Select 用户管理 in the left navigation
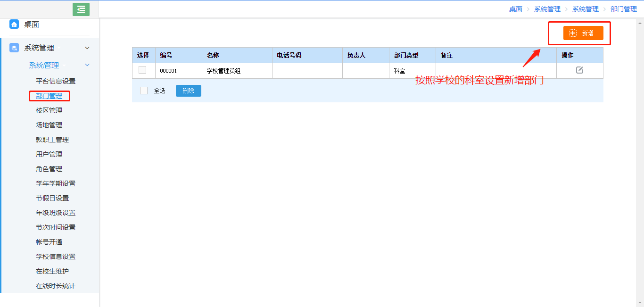644x307 pixels. tap(50, 154)
